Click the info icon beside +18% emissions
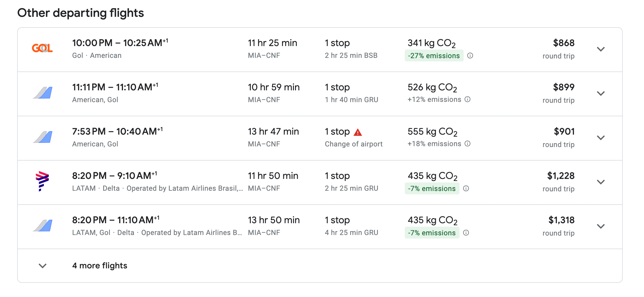The image size is (644, 297). [467, 143]
